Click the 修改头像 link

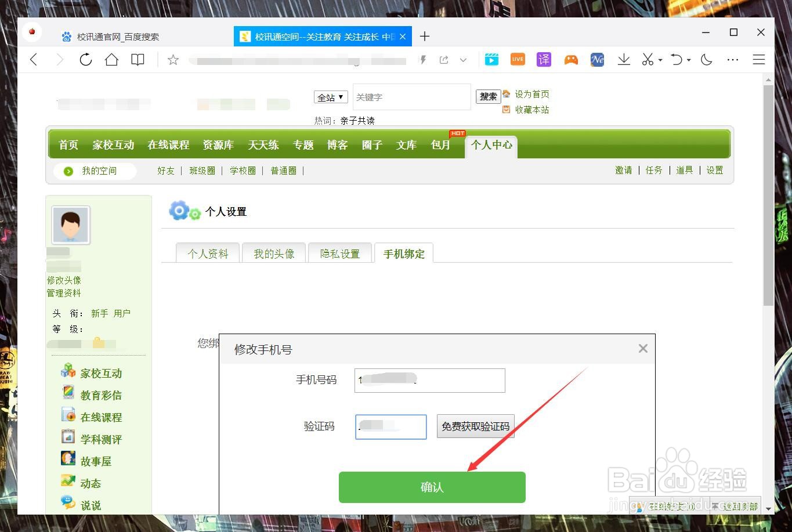coord(64,280)
